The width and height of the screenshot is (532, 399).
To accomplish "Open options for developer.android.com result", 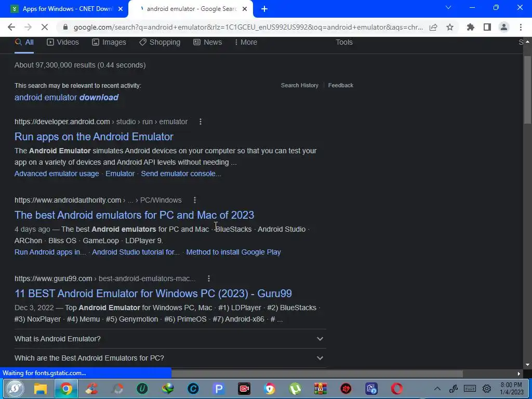I will point(201,122).
